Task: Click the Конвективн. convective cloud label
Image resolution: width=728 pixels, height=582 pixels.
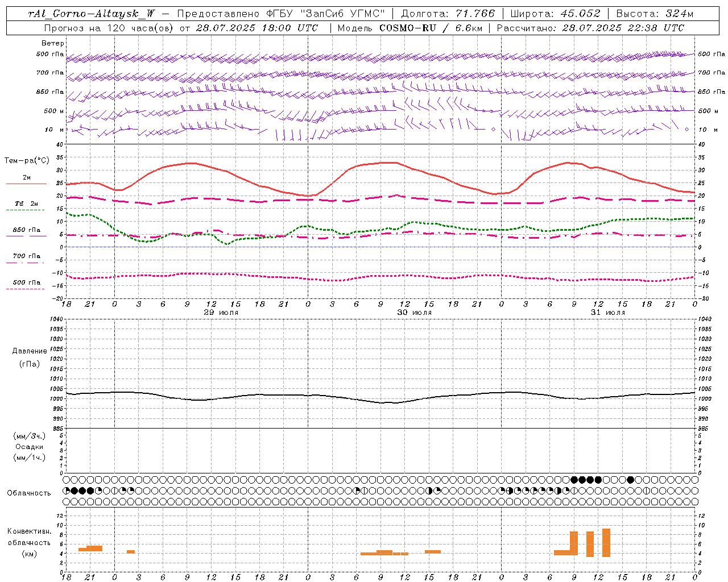Action: [30, 531]
